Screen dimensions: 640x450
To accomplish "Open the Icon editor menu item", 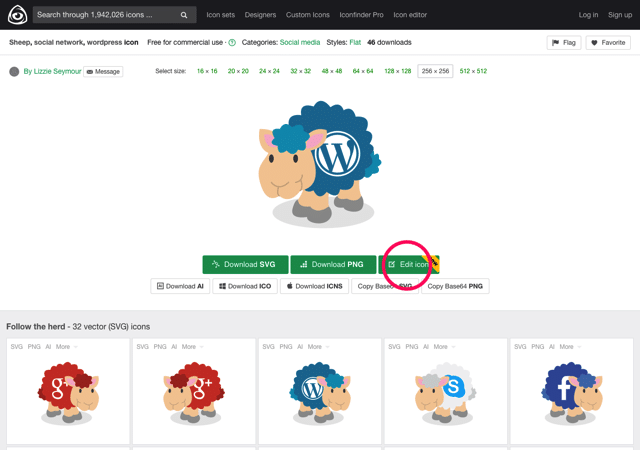I will 410,15.
